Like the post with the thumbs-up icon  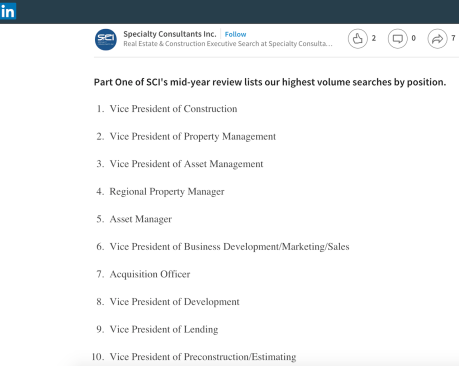[358, 39]
